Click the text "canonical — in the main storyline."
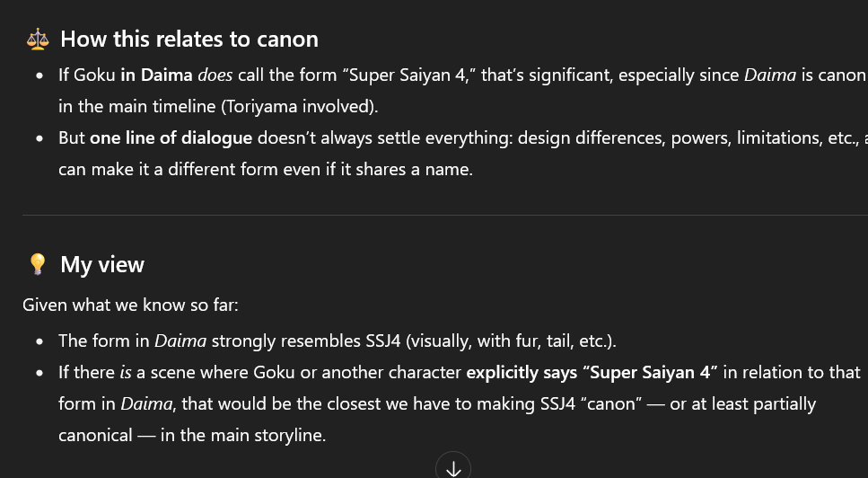Screen dimensions: 868x478 point(192,436)
